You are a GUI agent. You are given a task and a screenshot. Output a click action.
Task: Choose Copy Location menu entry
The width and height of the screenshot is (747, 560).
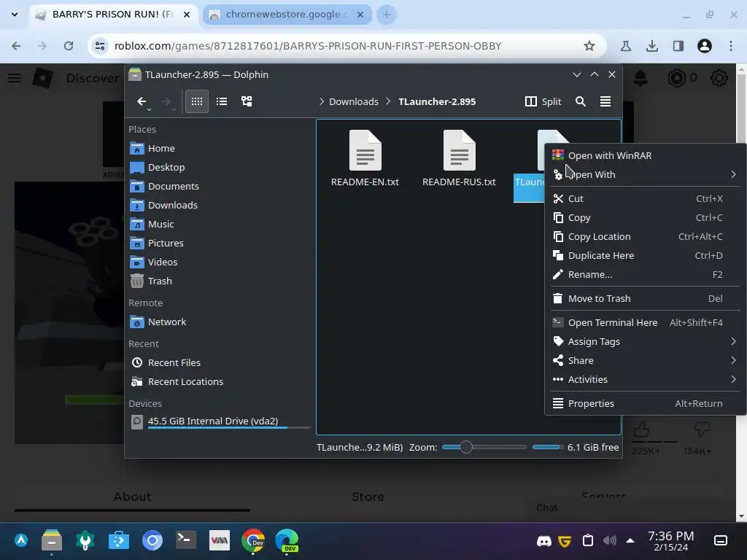pos(645,237)
